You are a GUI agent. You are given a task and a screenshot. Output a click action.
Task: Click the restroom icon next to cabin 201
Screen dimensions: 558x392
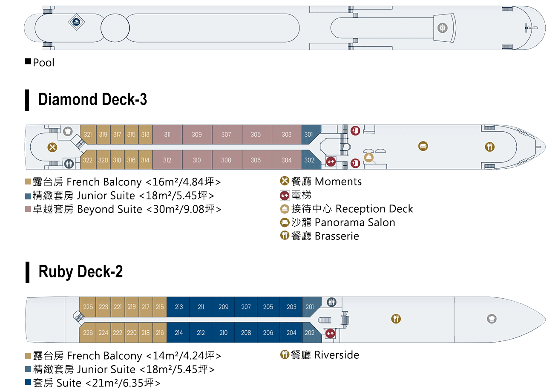point(331,302)
